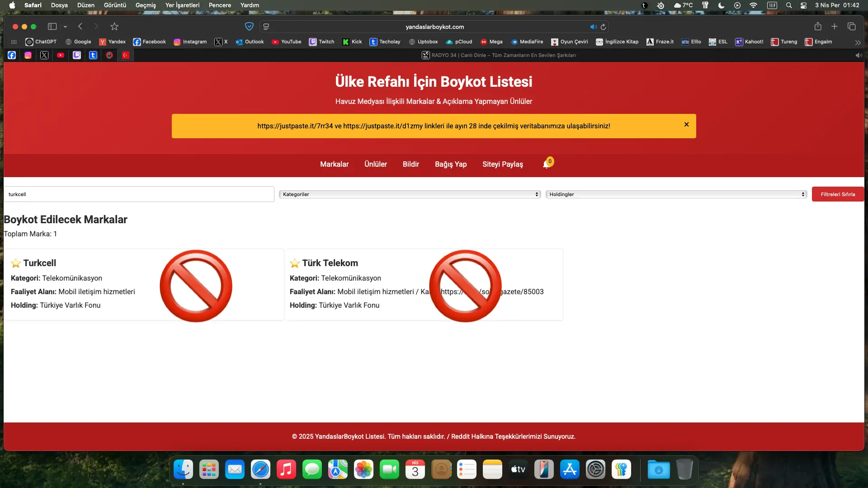Open the YouTube bookmark

(x=286, y=42)
